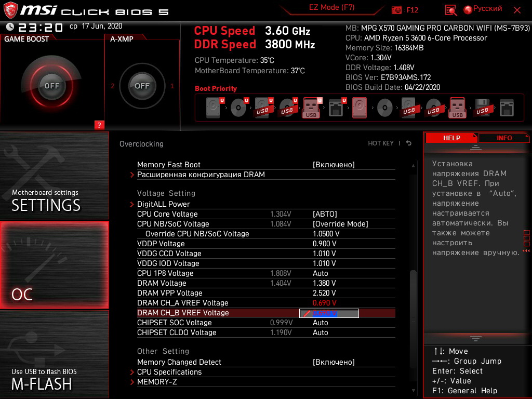Click the DRAM CH_B VREF Voltage edit box

[x=329, y=313]
